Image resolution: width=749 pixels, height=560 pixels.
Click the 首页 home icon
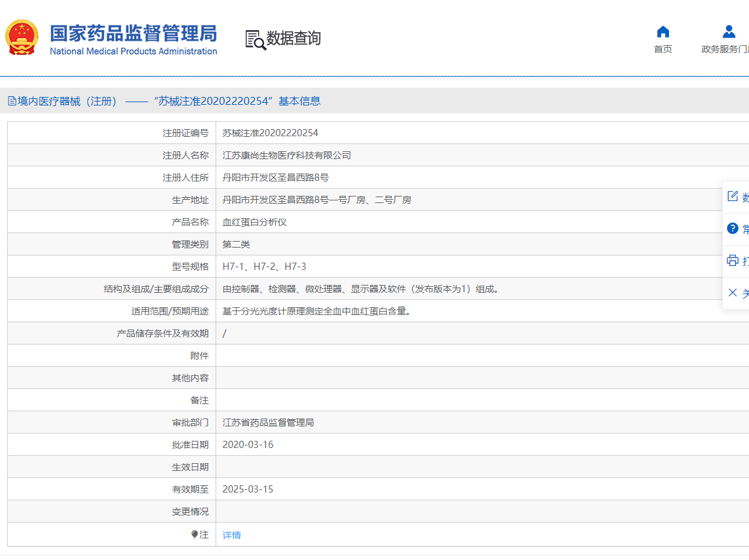663,32
